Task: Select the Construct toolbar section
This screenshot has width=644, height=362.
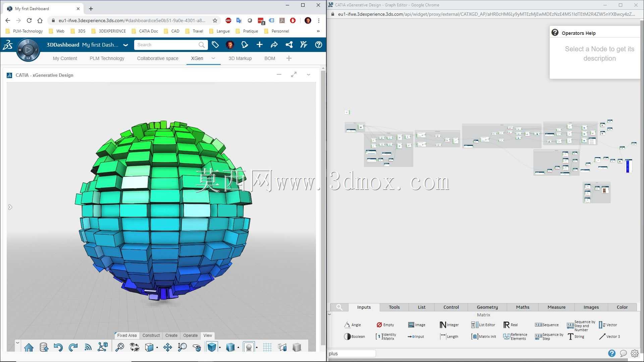Action: tap(151, 335)
